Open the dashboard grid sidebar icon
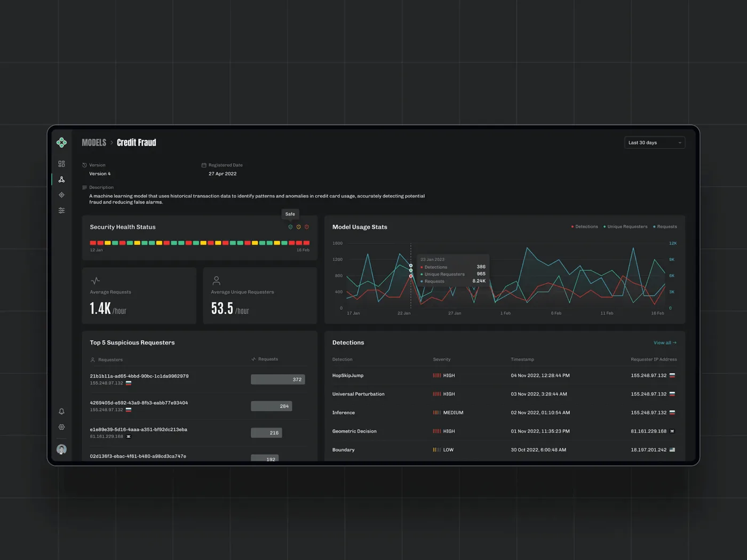The image size is (747, 560). (61, 164)
